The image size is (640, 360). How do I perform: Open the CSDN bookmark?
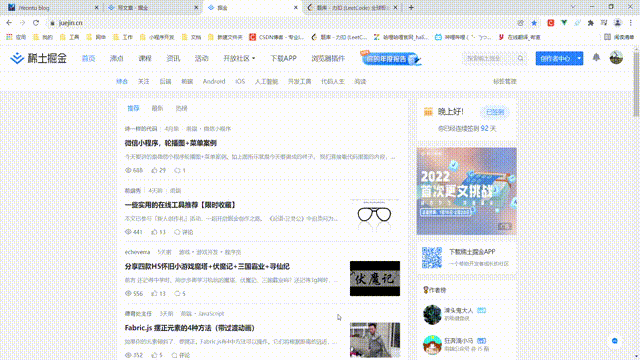[x=277, y=37]
